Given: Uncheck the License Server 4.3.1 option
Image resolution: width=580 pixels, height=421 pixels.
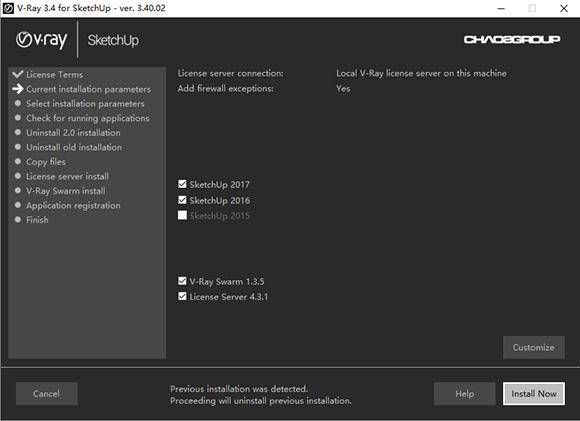Looking at the screenshot, I should [182, 296].
